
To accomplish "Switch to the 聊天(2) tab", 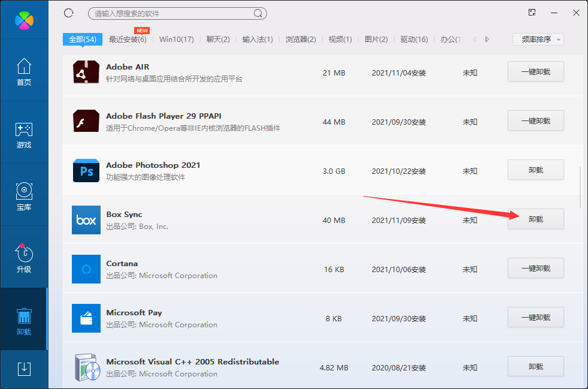I will [x=218, y=40].
